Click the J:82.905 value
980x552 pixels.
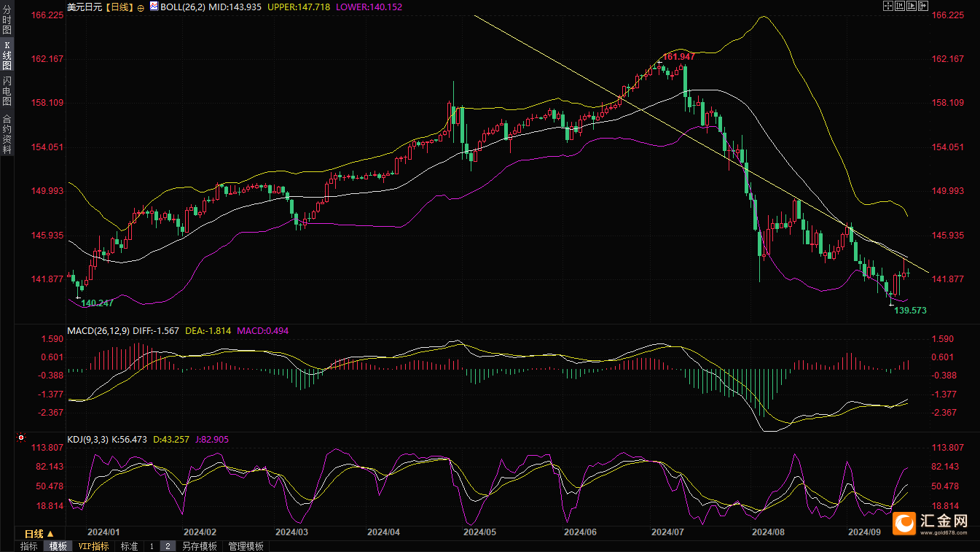212,440
